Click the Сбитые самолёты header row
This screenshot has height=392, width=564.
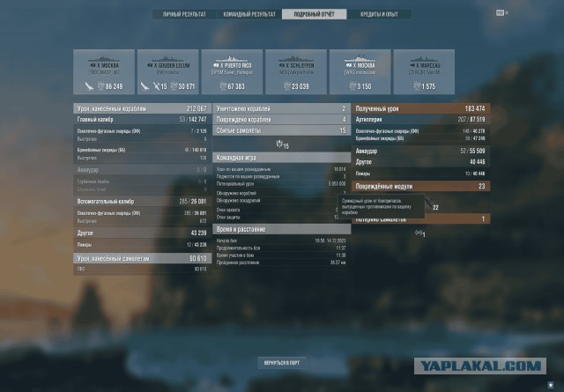point(282,130)
